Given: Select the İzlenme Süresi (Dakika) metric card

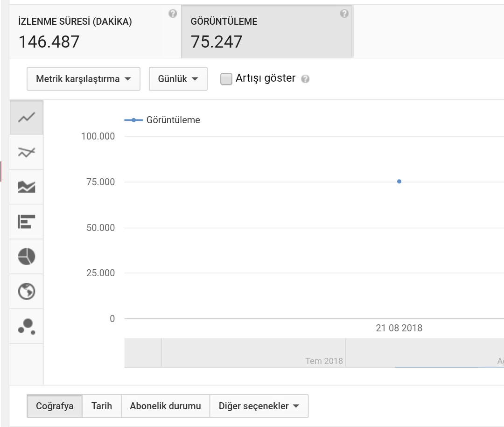Looking at the screenshot, I should (96, 32).
